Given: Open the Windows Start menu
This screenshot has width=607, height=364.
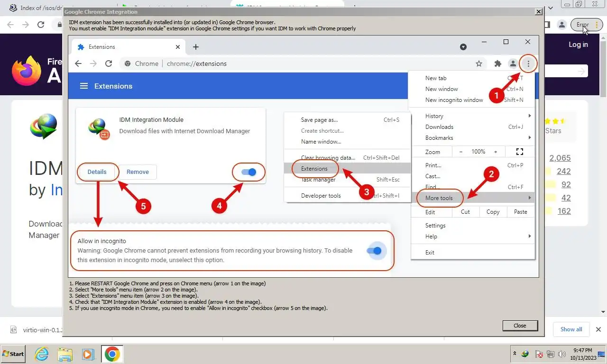Looking at the screenshot, I should click(13, 354).
